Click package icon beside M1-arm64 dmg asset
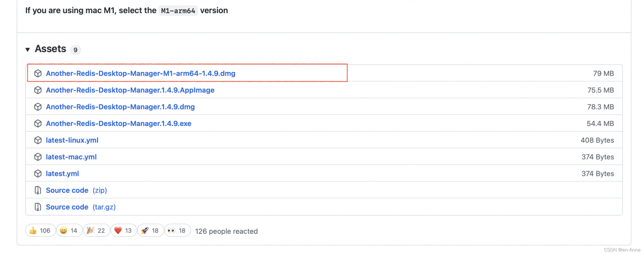This screenshot has height=254, width=644. [38, 74]
